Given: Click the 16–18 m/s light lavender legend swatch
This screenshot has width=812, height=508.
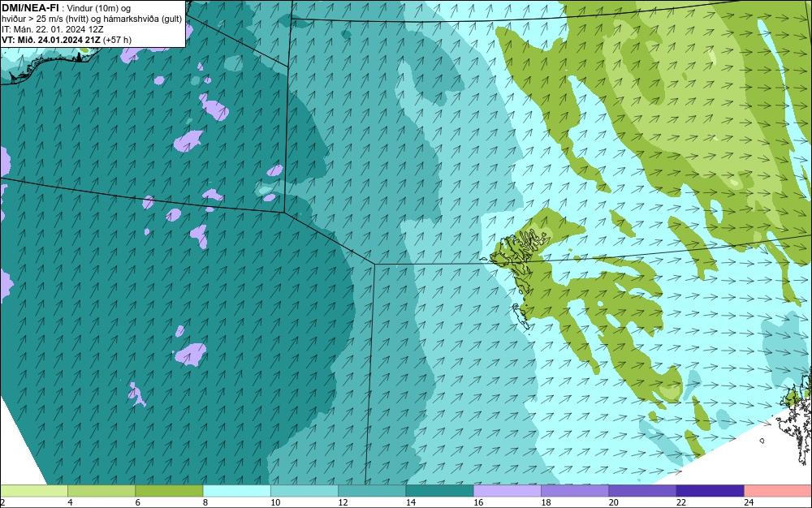Looking at the screenshot, I should 508,491.
